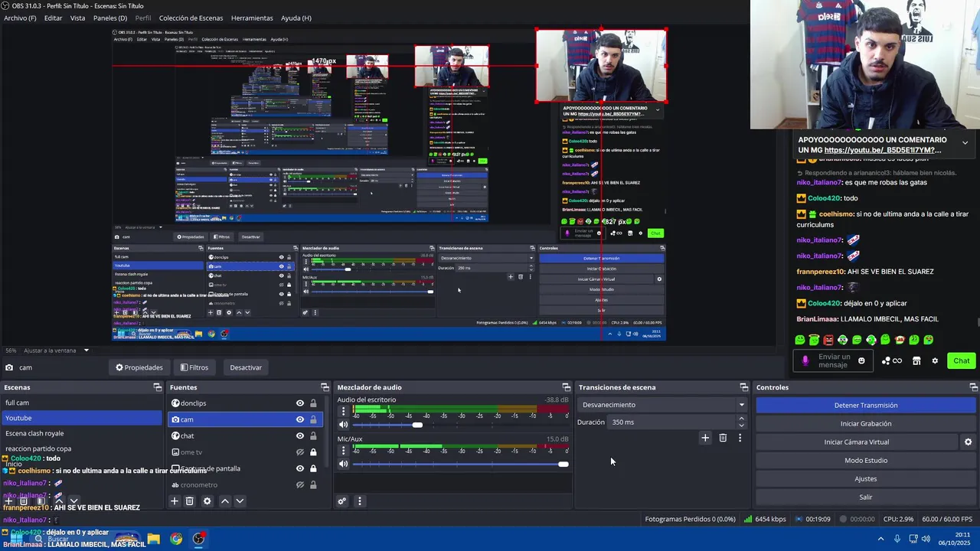The height and width of the screenshot is (551, 980).
Task: Delete the selected source with trash icon
Action: pyautogui.click(x=190, y=501)
